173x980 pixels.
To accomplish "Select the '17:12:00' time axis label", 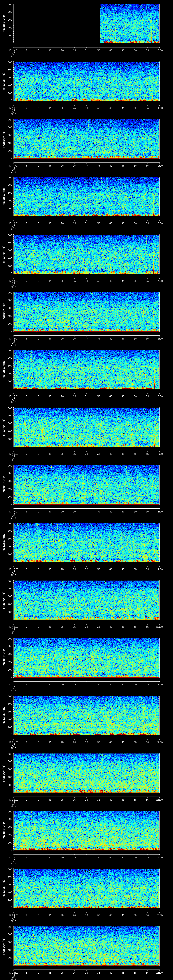I will pyautogui.click(x=13, y=223).
